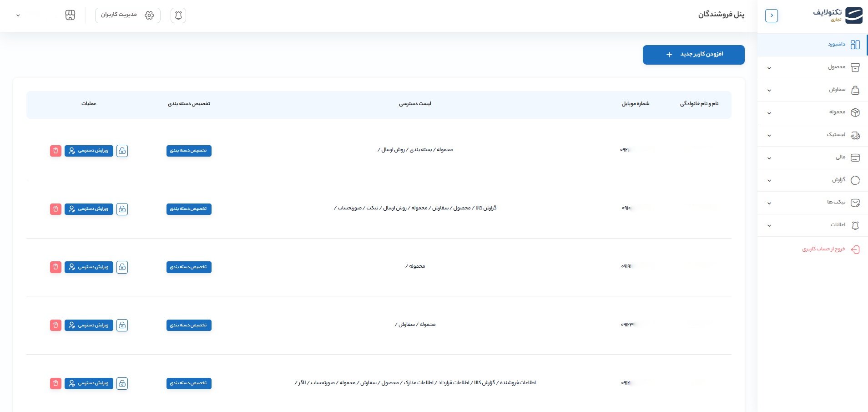The image size is (868, 412).
Task: Select the لجستیک sidebar menu item
Action: tap(836, 135)
